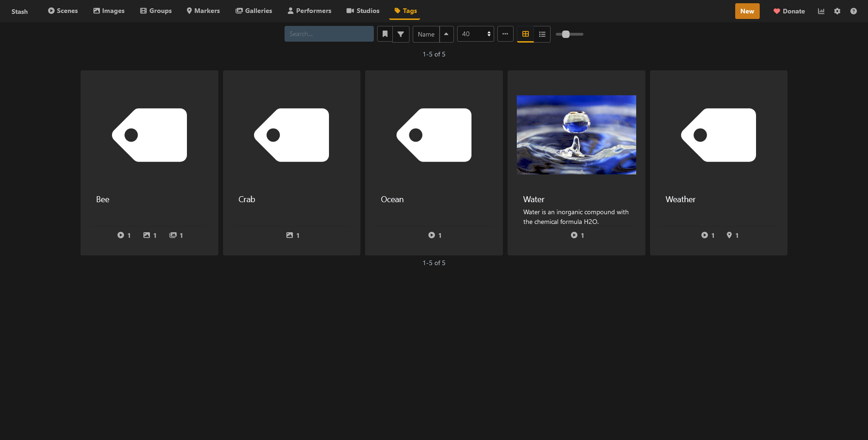868x440 pixels.
Task: Switch to Galleries tab
Action: (x=254, y=11)
